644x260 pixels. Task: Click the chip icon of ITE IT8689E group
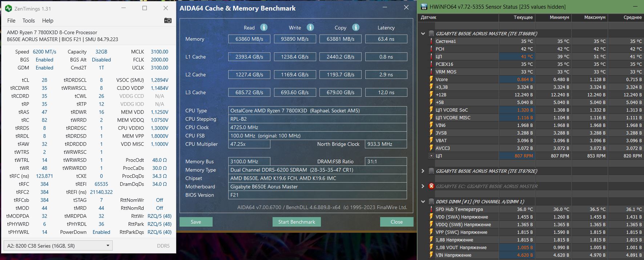point(431,33)
